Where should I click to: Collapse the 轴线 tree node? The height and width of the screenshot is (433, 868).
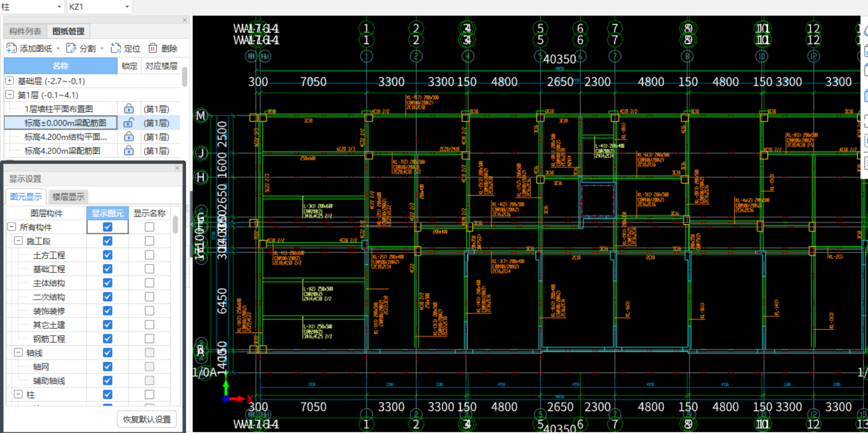(18, 352)
